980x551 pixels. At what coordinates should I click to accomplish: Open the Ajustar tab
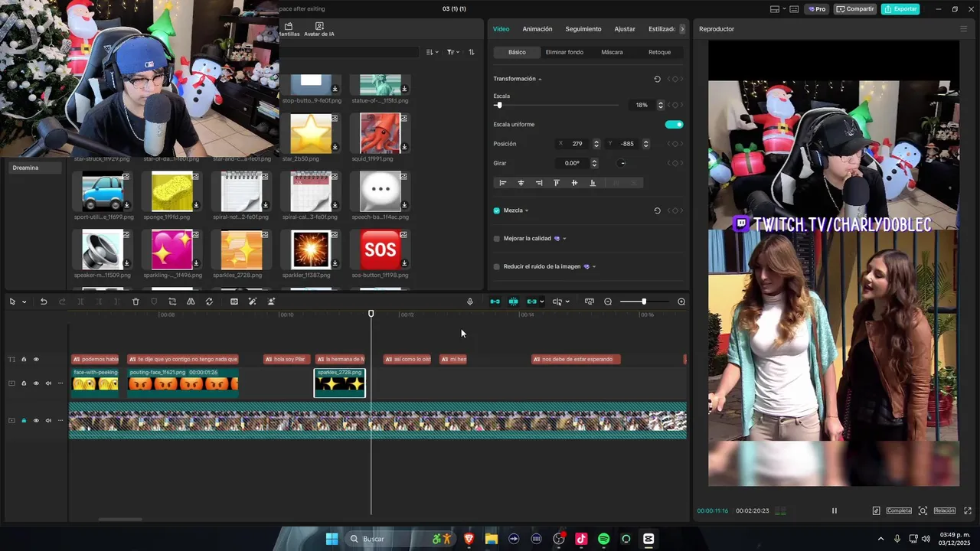coord(625,29)
